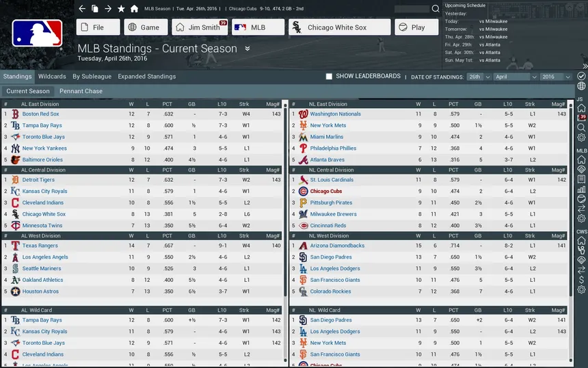Image resolution: width=588 pixels, height=368 pixels.
Task: Open the CWS section diamond icon
Action: 581,260
